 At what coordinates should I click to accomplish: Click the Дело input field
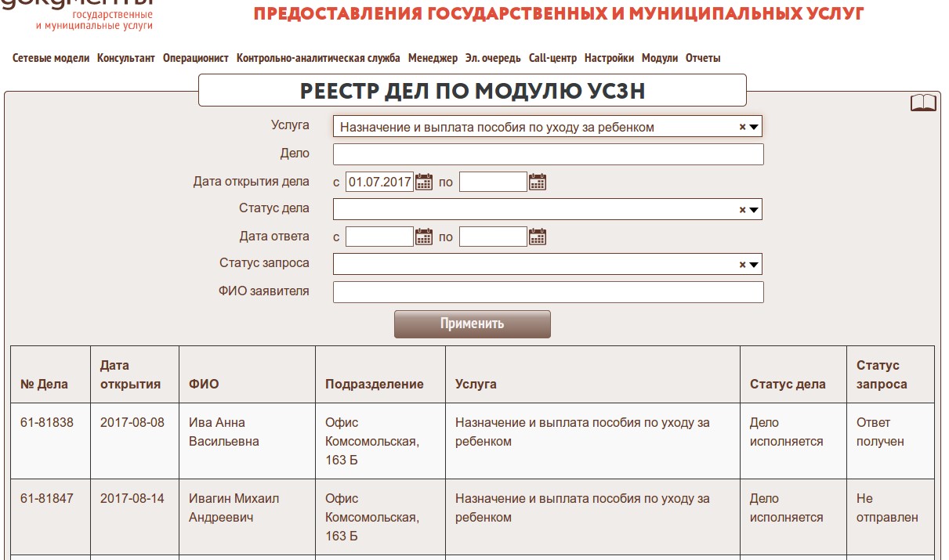click(548, 154)
